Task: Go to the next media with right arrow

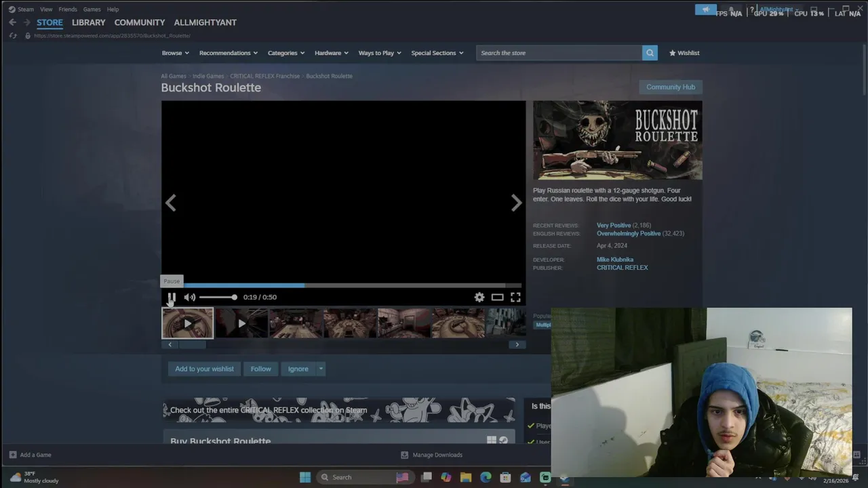Action: pyautogui.click(x=516, y=203)
